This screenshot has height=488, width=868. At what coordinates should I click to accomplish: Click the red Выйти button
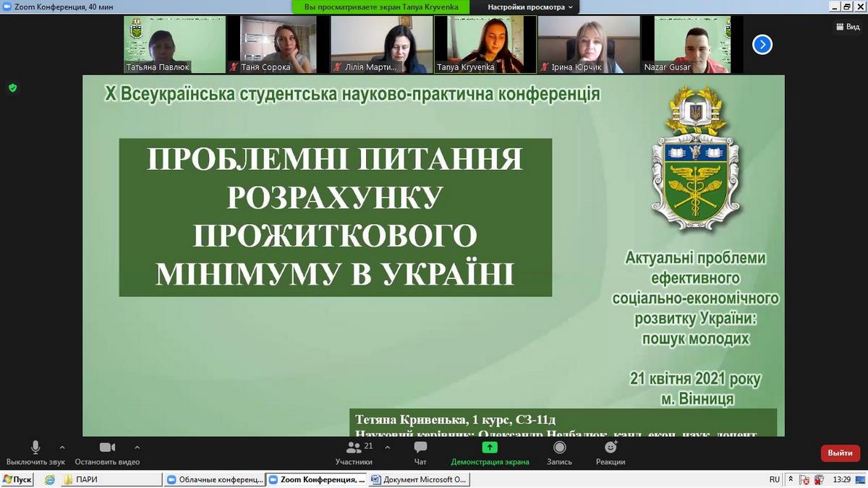coord(840,453)
